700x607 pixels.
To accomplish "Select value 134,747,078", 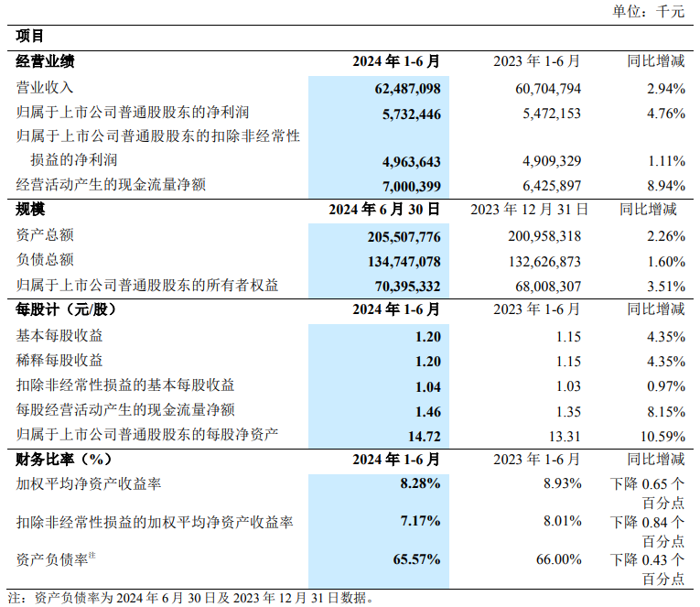I will pos(404,262).
